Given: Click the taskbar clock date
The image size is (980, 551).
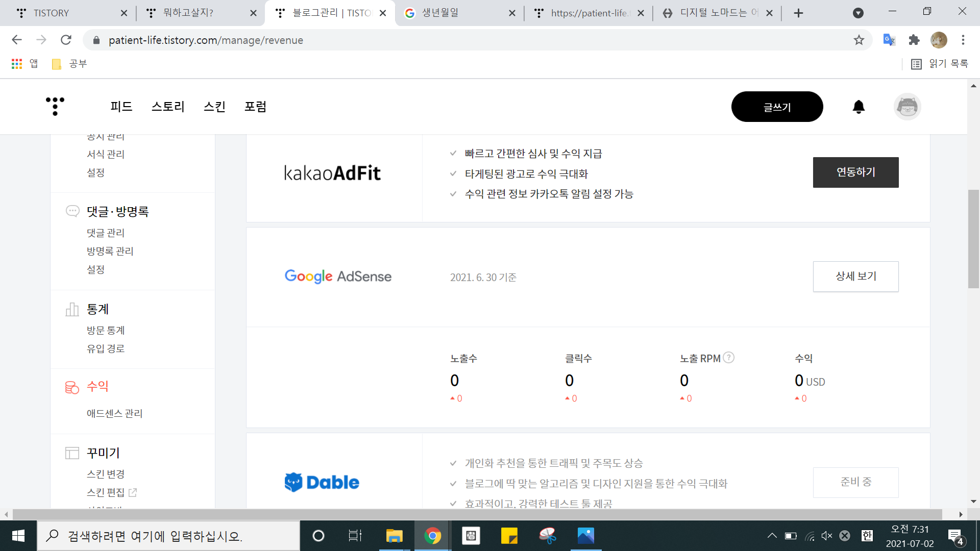Looking at the screenshot, I should pyautogui.click(x=910, y=536).
